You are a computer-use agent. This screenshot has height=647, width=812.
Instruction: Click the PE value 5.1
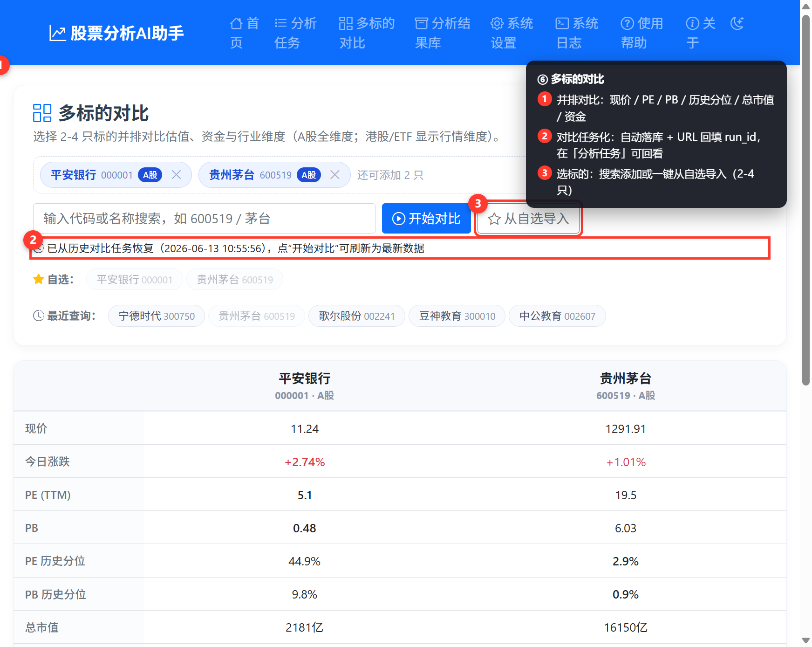pyautogui.click(x=304, y=495)
